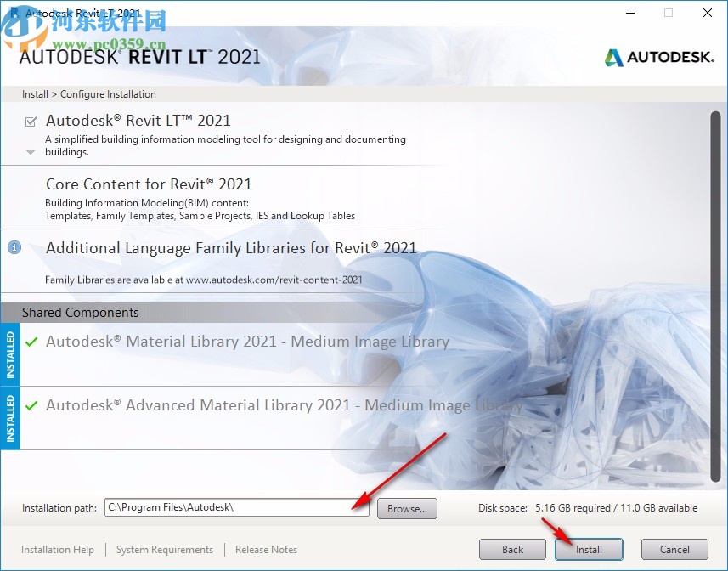Click the Back button
This screenshot has width=728, height=571.
(x=512, y=549)
